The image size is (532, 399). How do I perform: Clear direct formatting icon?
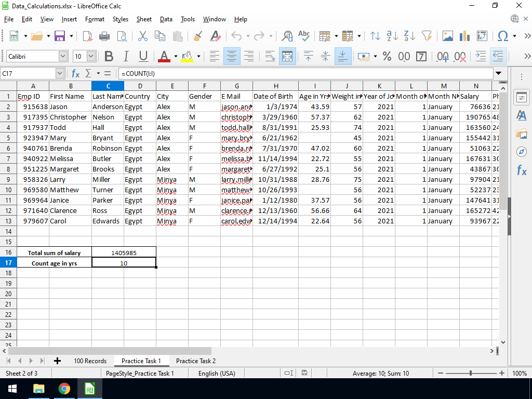pos(216,36)
